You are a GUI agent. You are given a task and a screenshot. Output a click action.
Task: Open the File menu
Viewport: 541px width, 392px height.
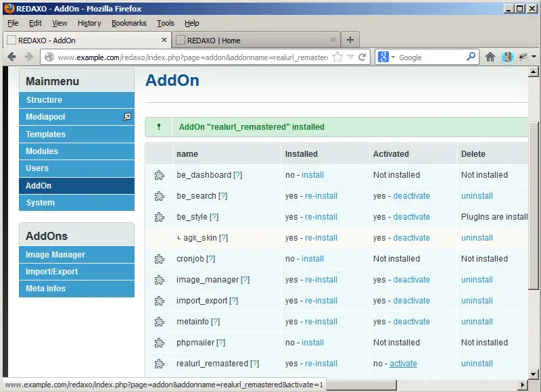(13, 23)
